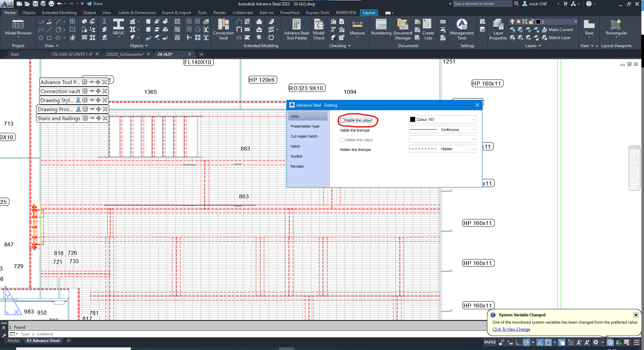
Task: Open Layer Properties
Action: (498, 29)
